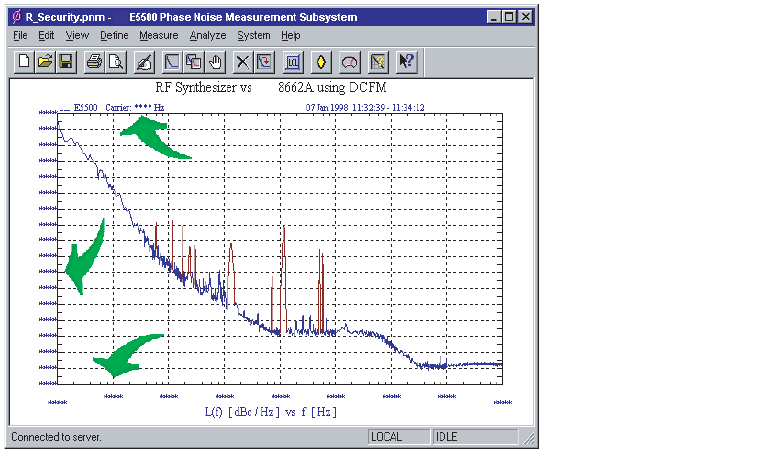777x451 pixels.
Task: Open the Help menu
Action: (291, 35)
